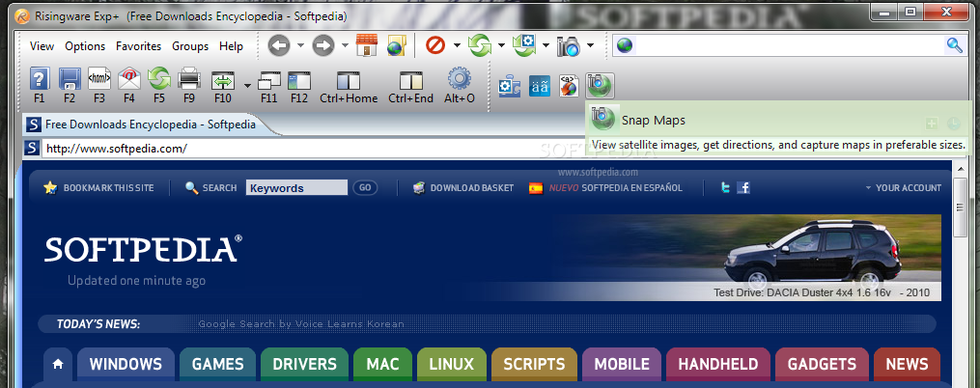The image size is (980, 388).
Task: Open the Alt+O gear options icon
Action: pos(460,79)
